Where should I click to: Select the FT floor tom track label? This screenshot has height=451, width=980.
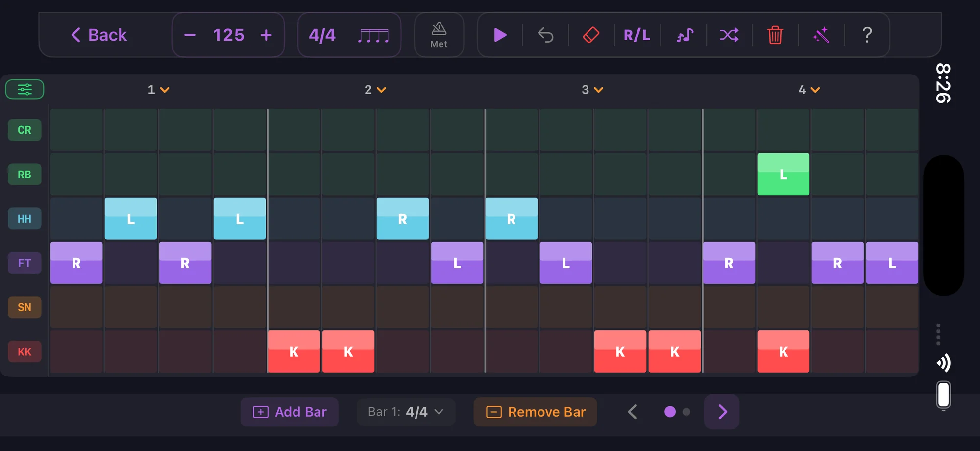point(24,263)
